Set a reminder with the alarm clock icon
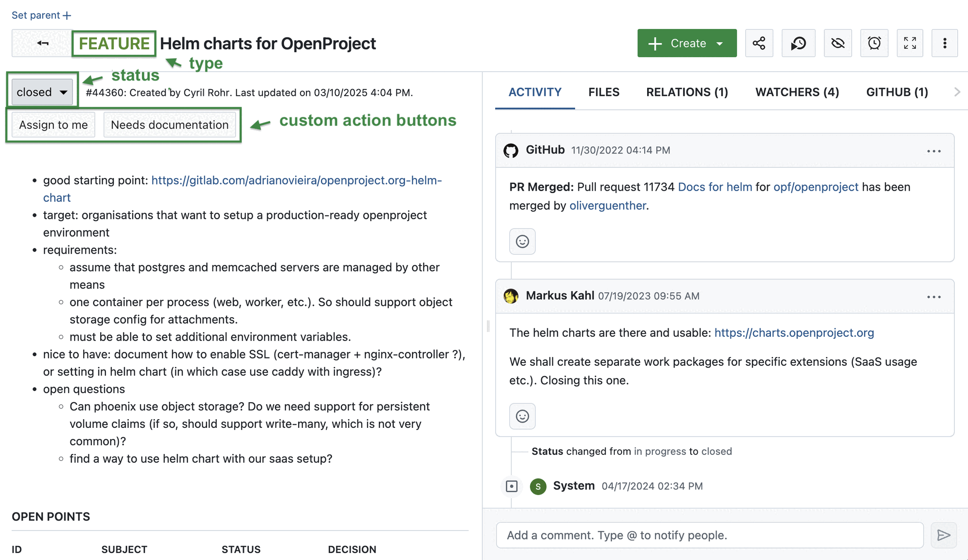Screen dimensions: 968x560 tap(874, 43)
